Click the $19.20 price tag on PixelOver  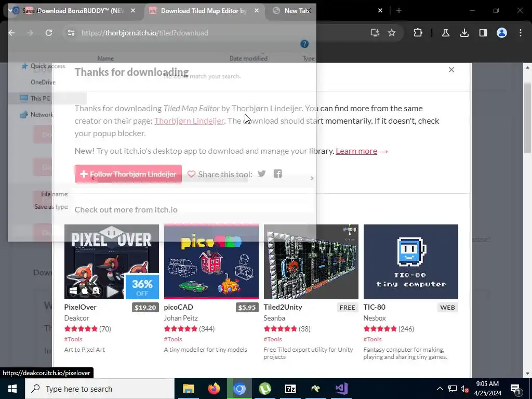point(145,308)
